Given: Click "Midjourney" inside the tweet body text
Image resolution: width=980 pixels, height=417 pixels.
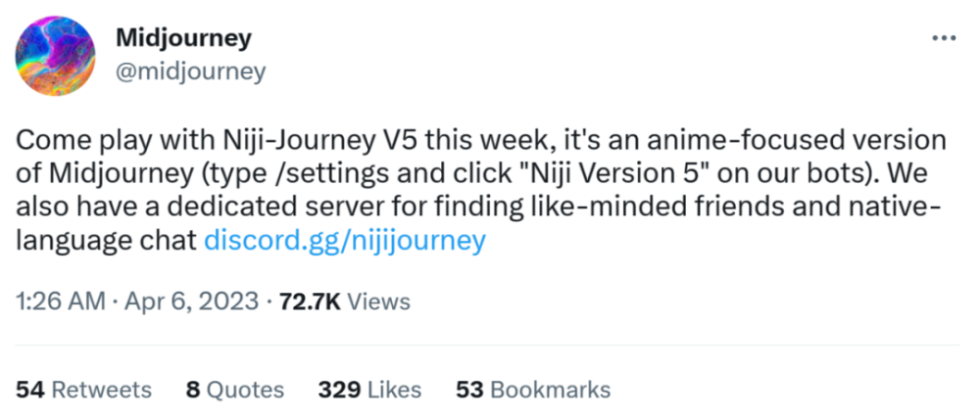Looking at the screenshot, I should (114, 174).
